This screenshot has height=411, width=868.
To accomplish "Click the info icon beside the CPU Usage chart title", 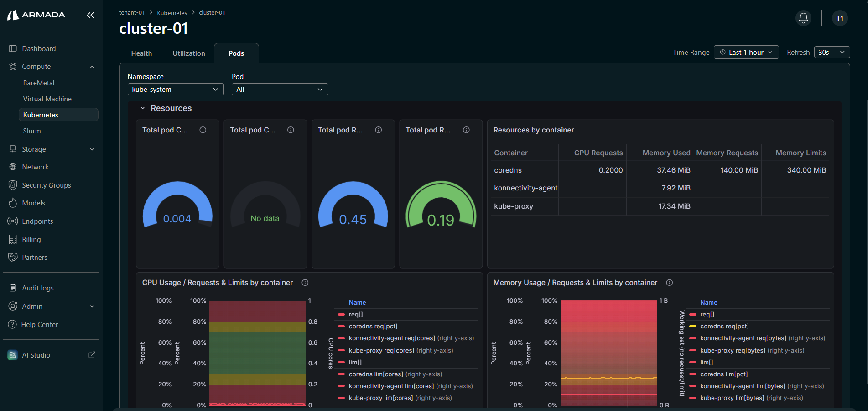I will click(305, 283).
